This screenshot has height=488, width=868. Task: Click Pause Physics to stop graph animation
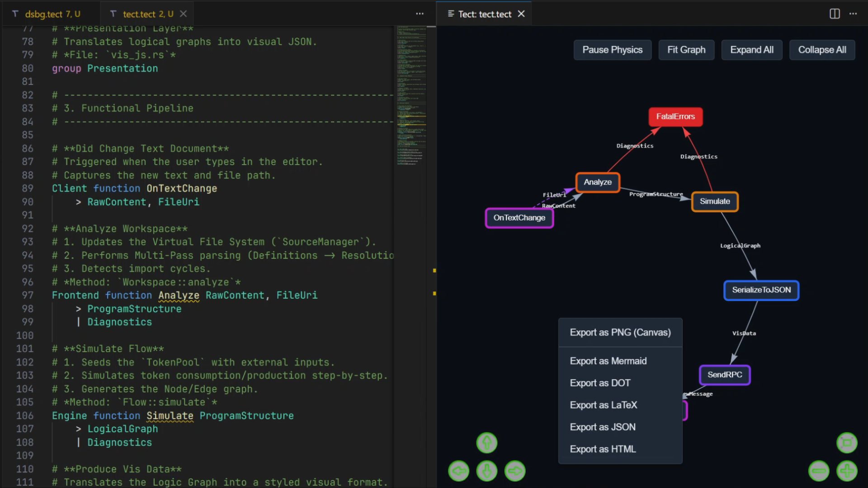(612, 50)
